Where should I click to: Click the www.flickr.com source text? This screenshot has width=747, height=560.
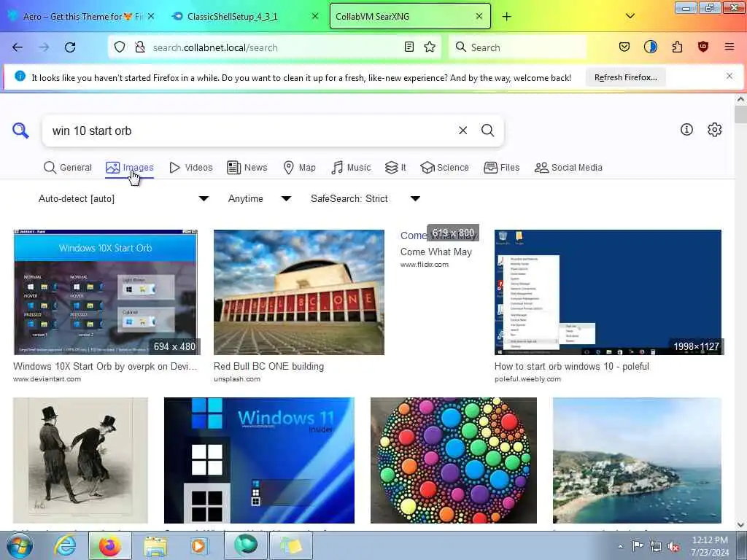pos(424,264)
